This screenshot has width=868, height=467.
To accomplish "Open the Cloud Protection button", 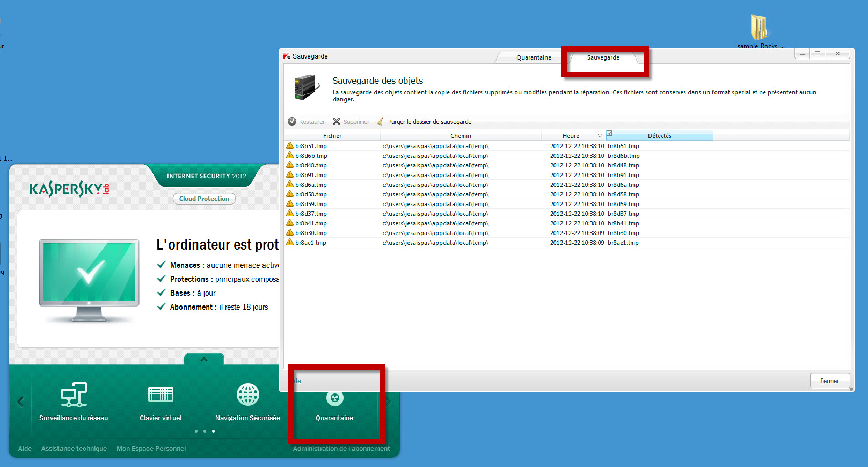I will point(204,199).
